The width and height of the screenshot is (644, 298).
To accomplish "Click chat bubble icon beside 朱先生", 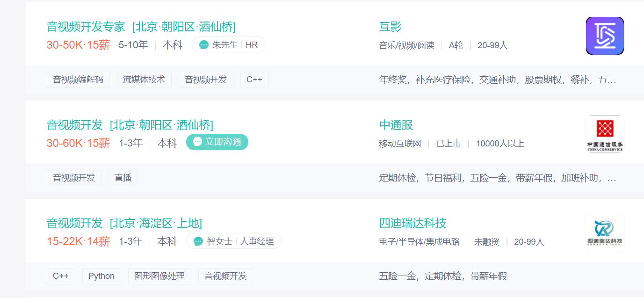I will pyautogui.click(x=204, y=45).
